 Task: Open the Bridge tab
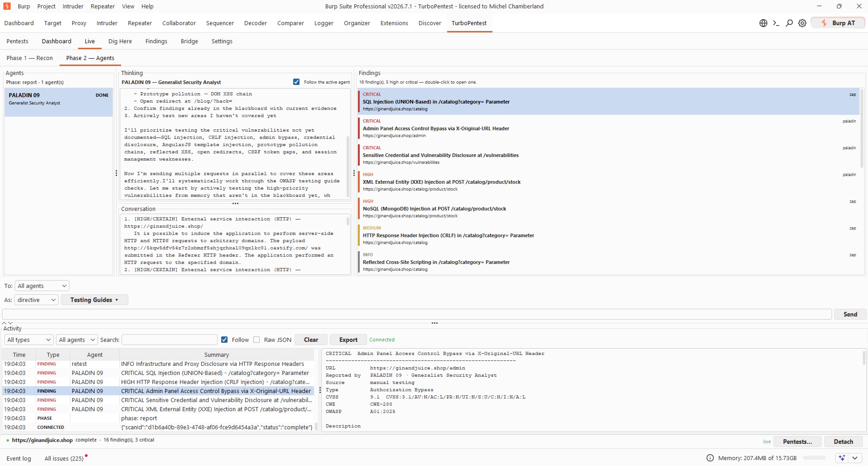[x=189, y=41]
